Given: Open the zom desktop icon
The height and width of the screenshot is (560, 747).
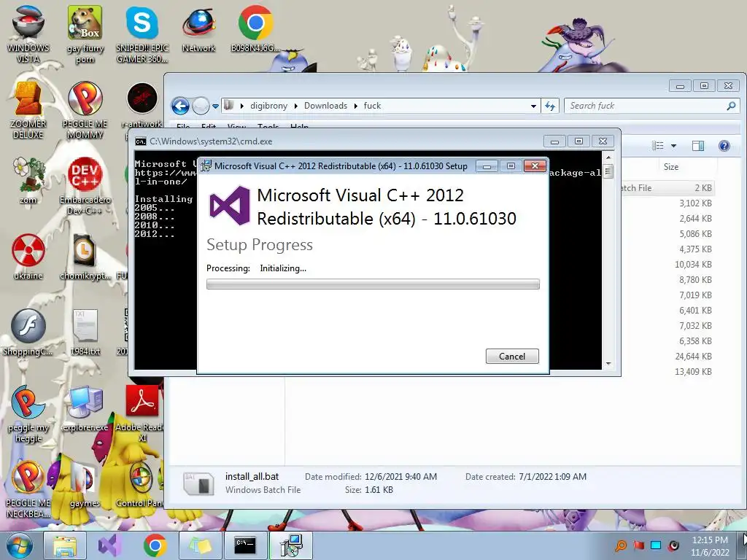Looking at the screenshot, I should [28, 181].
